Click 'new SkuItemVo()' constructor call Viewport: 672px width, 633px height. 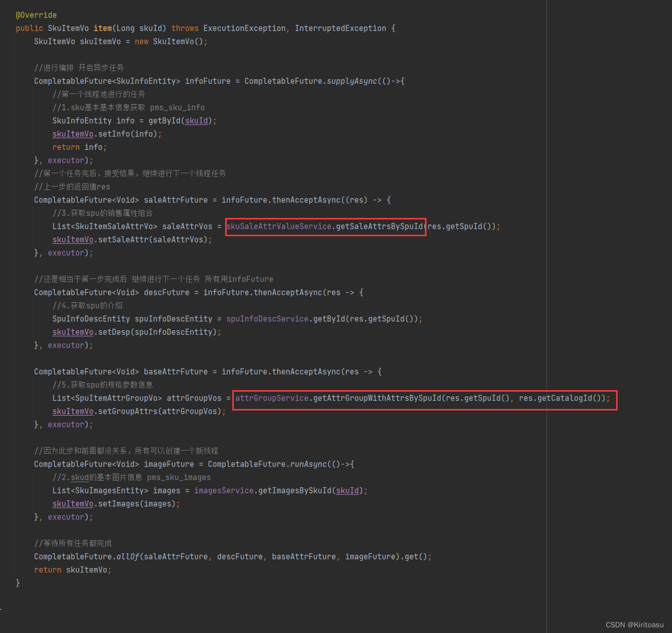click(x=169, y=42)
